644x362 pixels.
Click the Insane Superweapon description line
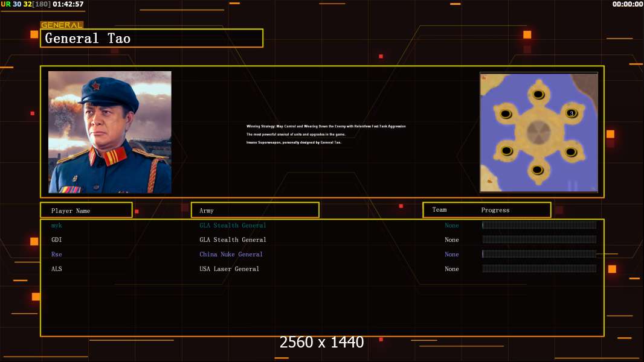(x=294, y=142)
